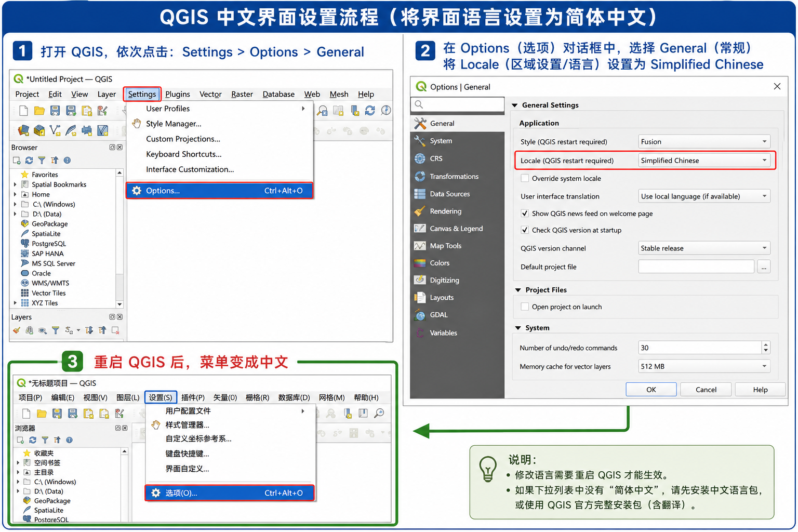The image size is (798, 532).
Task: Click New Shapefile Layer icon in English QGIS
Action: [55, 130]
